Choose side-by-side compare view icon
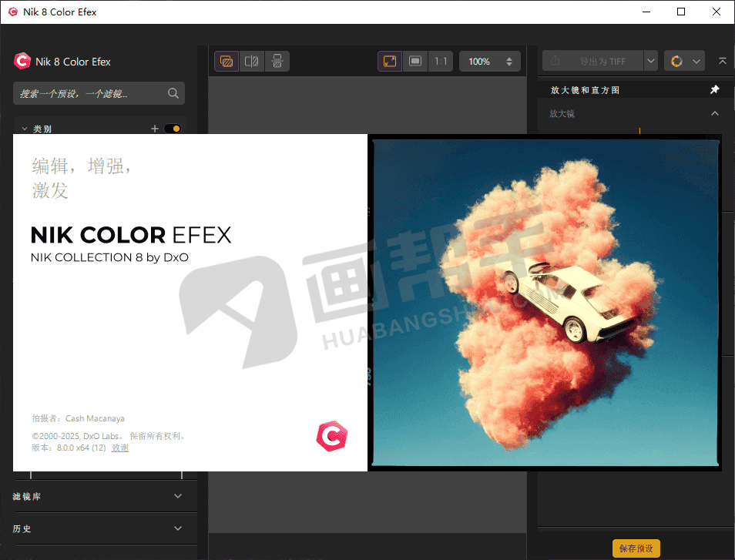This screenshot has height=560, width=735. point(277,62)
